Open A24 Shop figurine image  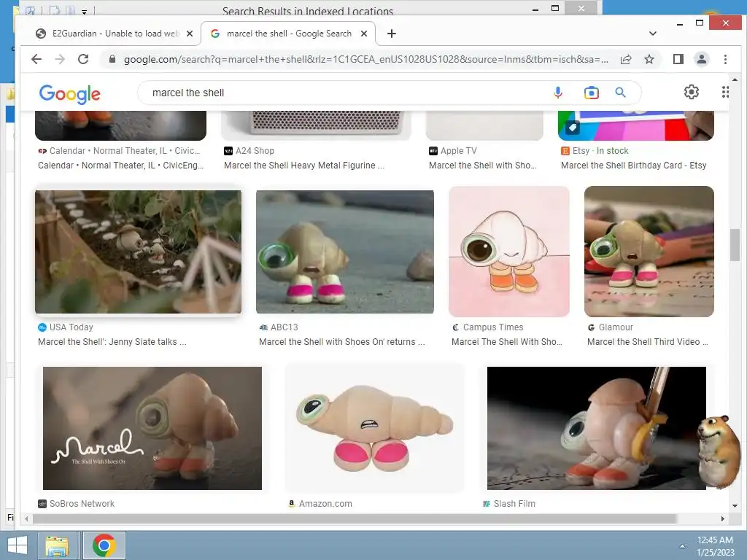click(317, 125)
